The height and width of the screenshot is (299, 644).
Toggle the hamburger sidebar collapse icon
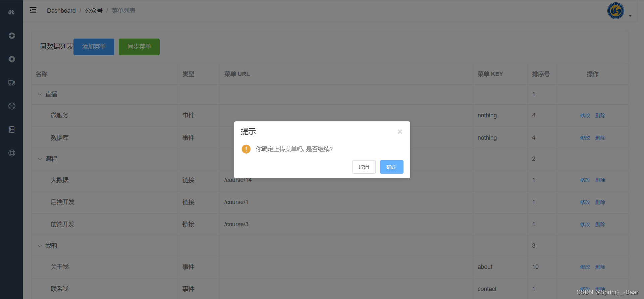(33, 10)
